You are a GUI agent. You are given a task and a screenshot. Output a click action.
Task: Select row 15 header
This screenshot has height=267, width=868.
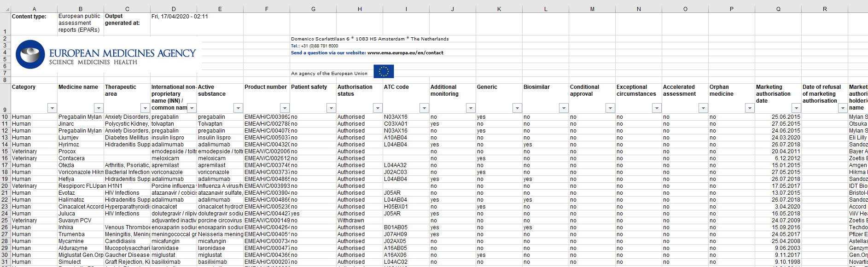tap(5, 151)
